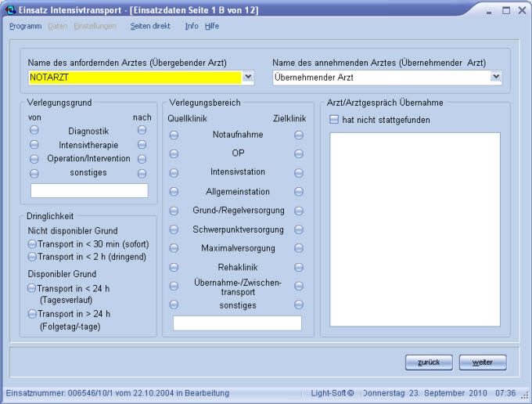532x404 pixels.
Task: Select Rehaklinik as Quellklinik
Action: [174, 268]
